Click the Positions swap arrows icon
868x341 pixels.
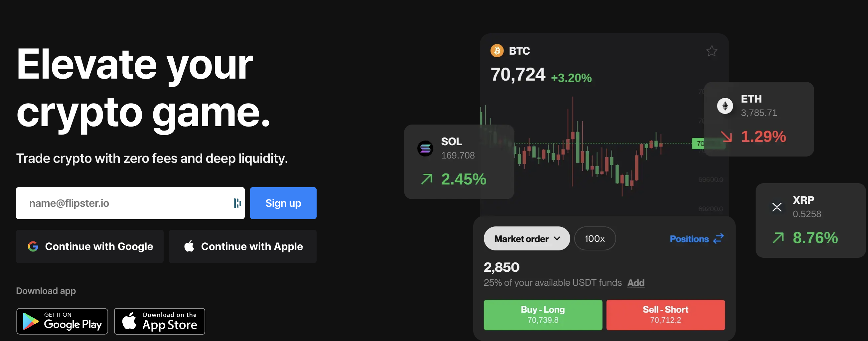tap(718, 238)
